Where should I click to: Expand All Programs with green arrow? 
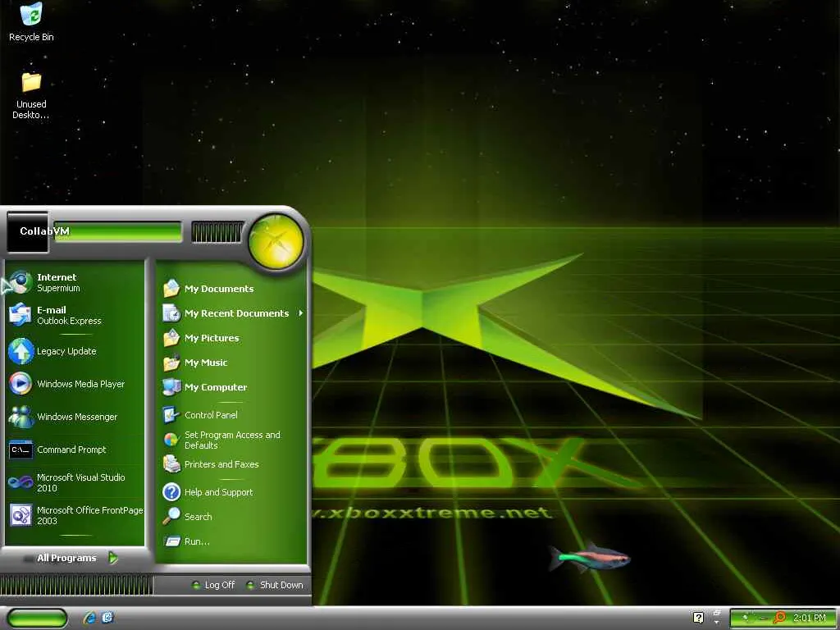coord(113,558)
